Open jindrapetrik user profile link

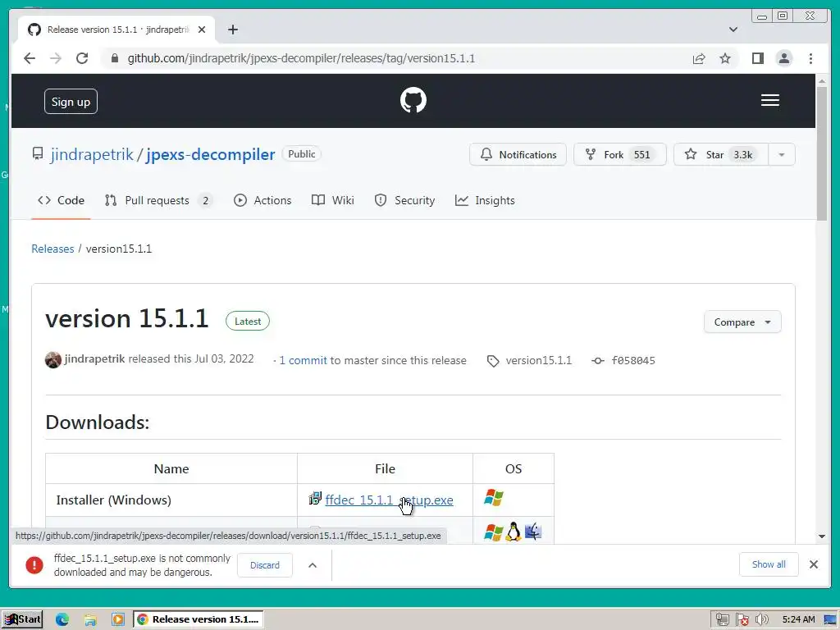click(92, 154)
